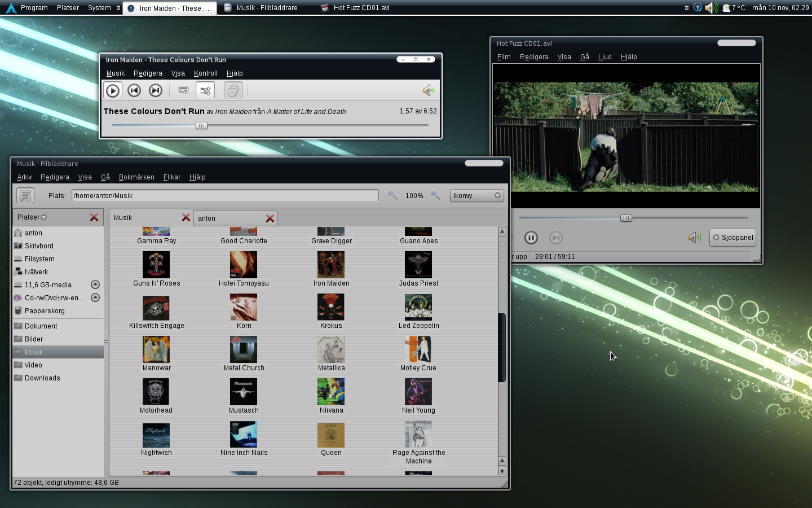
Task: Click the weather applet showing 7 °C
Action: 734,8
